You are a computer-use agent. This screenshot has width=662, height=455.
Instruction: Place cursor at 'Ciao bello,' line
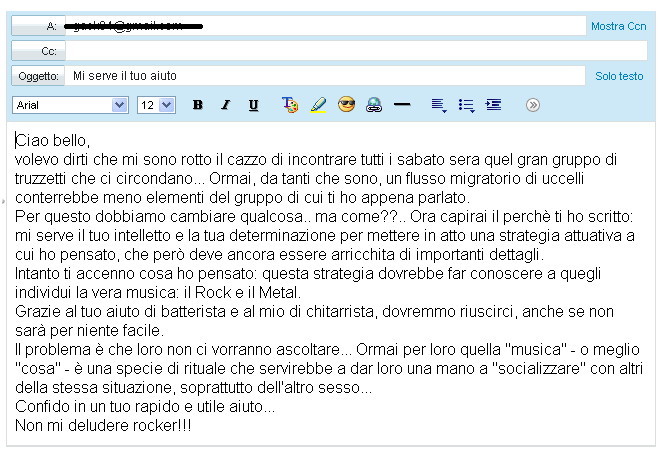52,140
